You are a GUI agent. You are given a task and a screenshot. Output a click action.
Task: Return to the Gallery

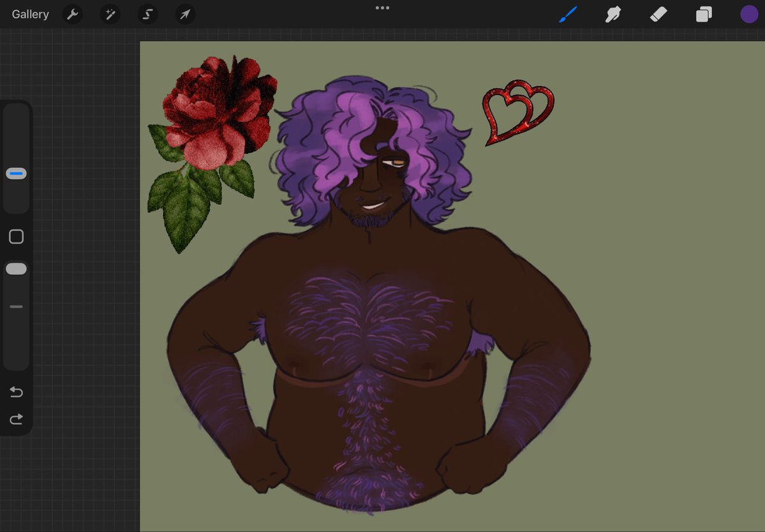(29, 14)
